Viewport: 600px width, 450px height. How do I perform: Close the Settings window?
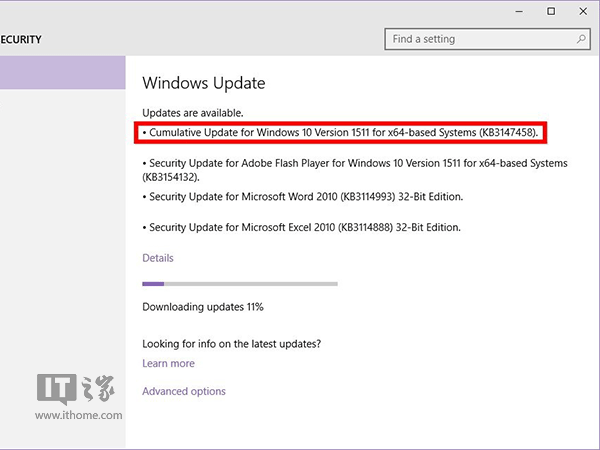[583, 11]
